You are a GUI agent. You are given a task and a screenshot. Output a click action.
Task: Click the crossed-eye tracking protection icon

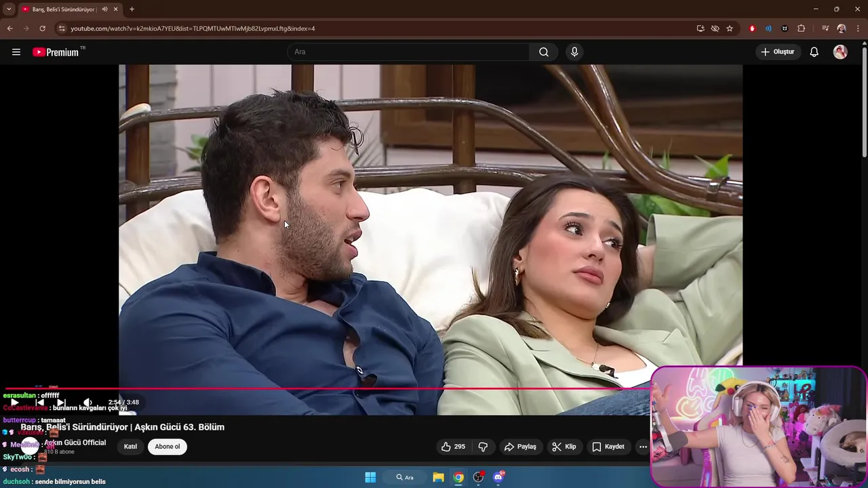coord(715,28)
